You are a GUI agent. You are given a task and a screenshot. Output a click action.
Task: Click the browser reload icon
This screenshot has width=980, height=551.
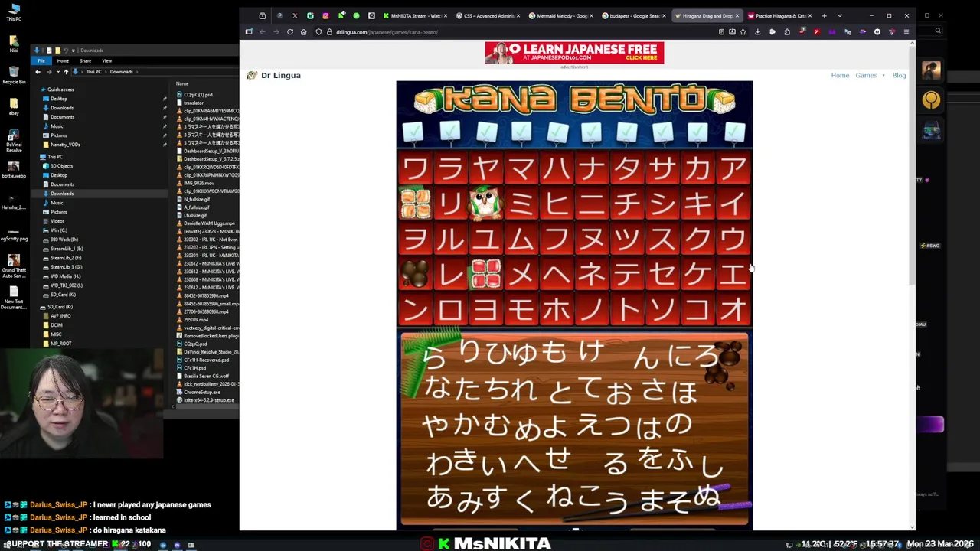[x=290, y=32]
